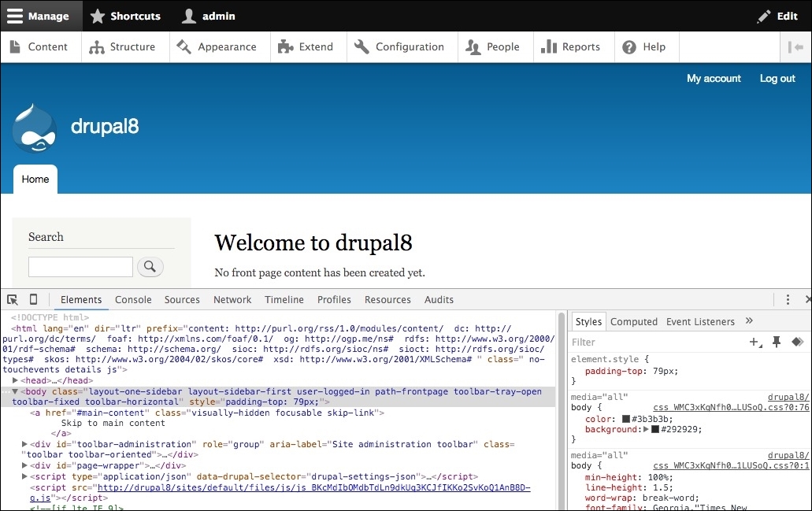Switch to the Resources tab
The width and height of the screenshot is (812, 511).
pyautogui.click(x=387, y=300)
